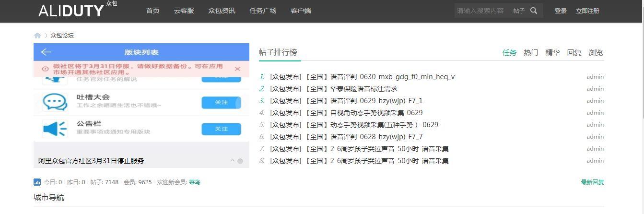Click the 最新回复 link
The height and width of the screenshot is (214, 644).
point(592,182)
